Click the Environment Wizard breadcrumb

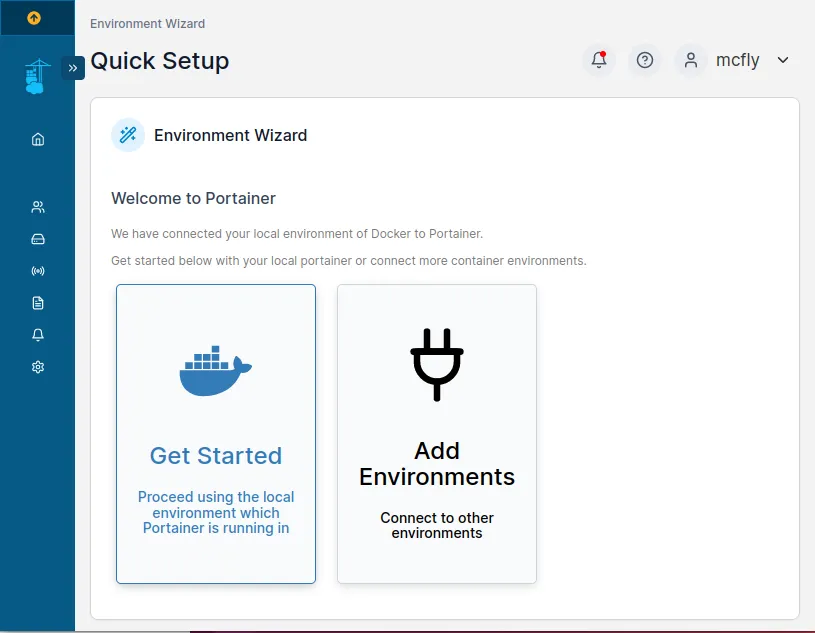147,23
